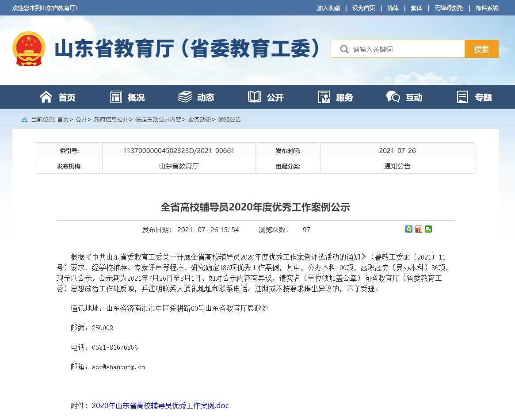Share article to Sina Weibo icon

coord(419,229)
